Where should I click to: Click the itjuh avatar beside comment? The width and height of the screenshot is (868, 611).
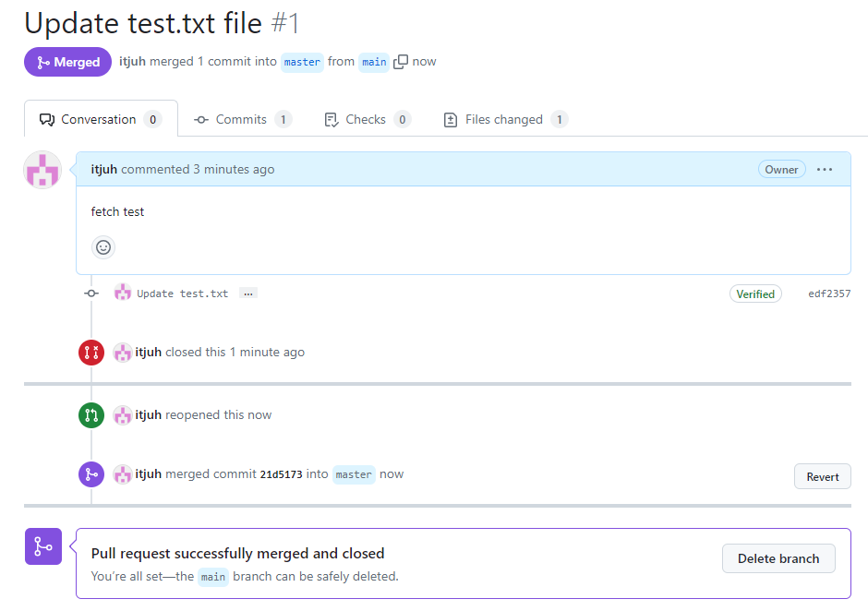coord(42,170)
